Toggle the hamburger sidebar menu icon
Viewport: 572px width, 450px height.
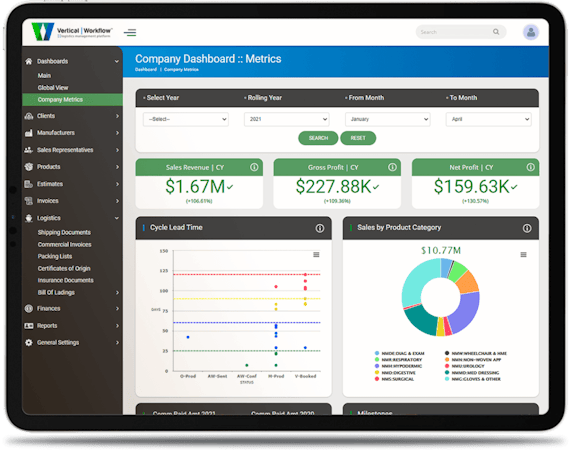pos(130,32)
